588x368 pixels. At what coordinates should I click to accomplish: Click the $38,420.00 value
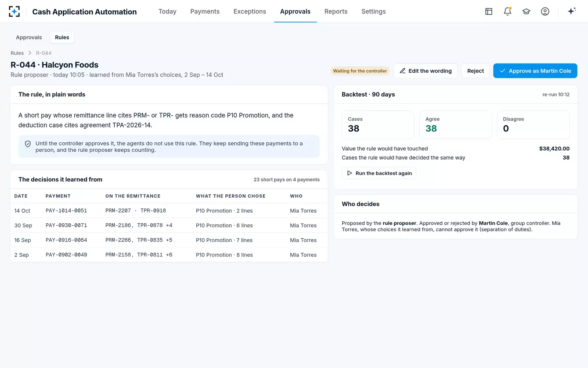coord(555,148)
